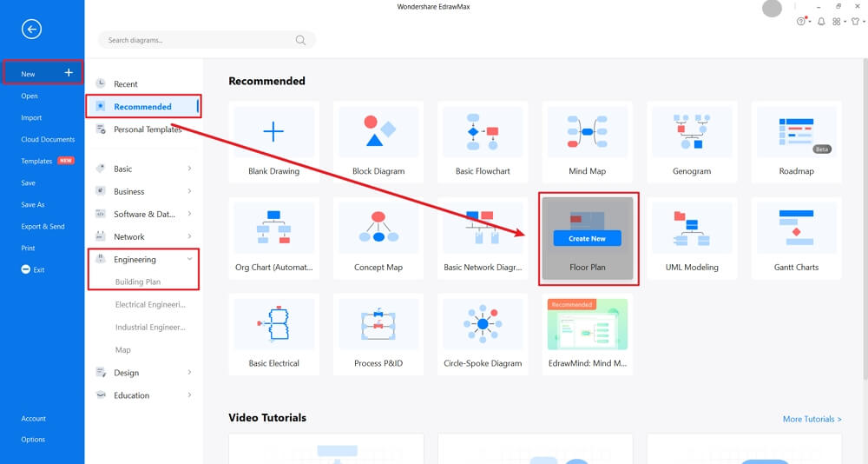This screenshot has height=464, width=868.
Task: Click the apps grid icon in title bar
Action: pos(837,21)
